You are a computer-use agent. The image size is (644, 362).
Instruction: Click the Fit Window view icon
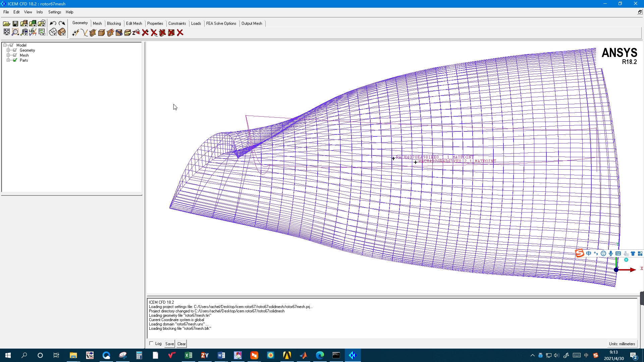[6, 32]
